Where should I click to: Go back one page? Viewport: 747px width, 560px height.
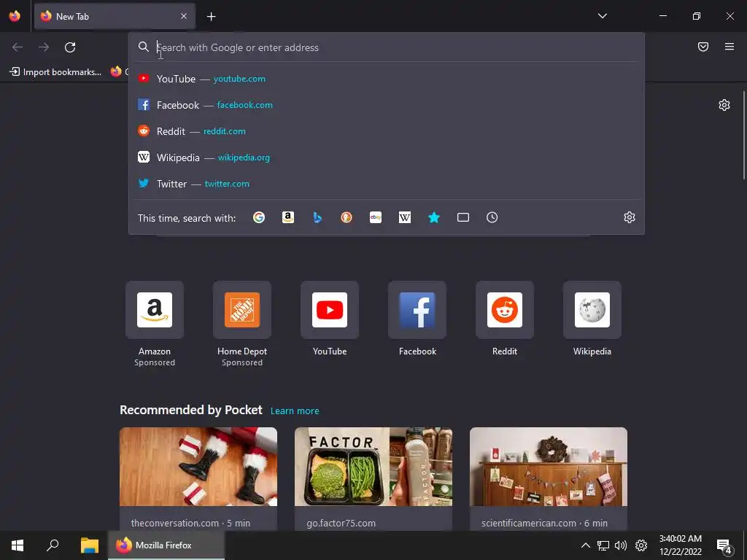(18, 47)
